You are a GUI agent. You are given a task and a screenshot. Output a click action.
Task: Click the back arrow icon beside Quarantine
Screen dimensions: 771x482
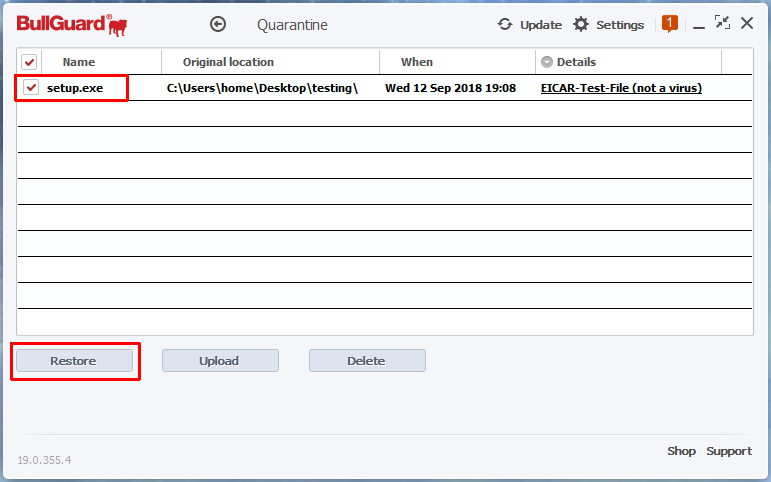pos(218,24)
